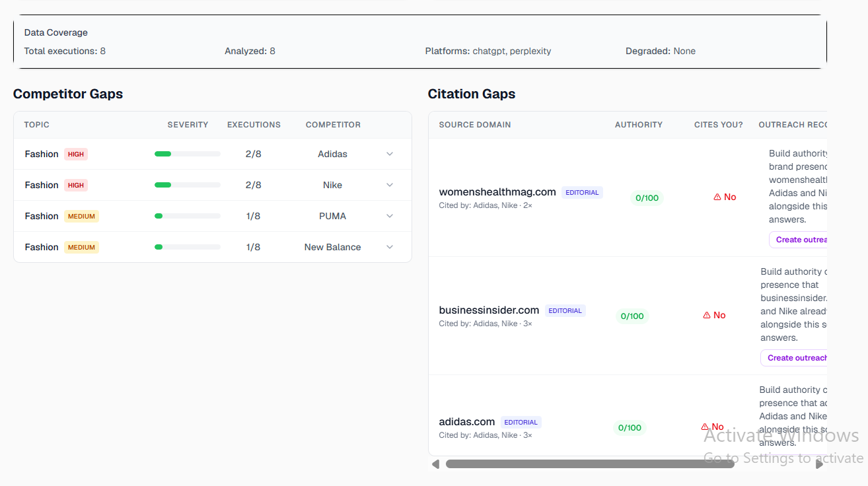
Task: Click the Platforms: chatgpt, perplexity text
Action: [x=488, y=51]
